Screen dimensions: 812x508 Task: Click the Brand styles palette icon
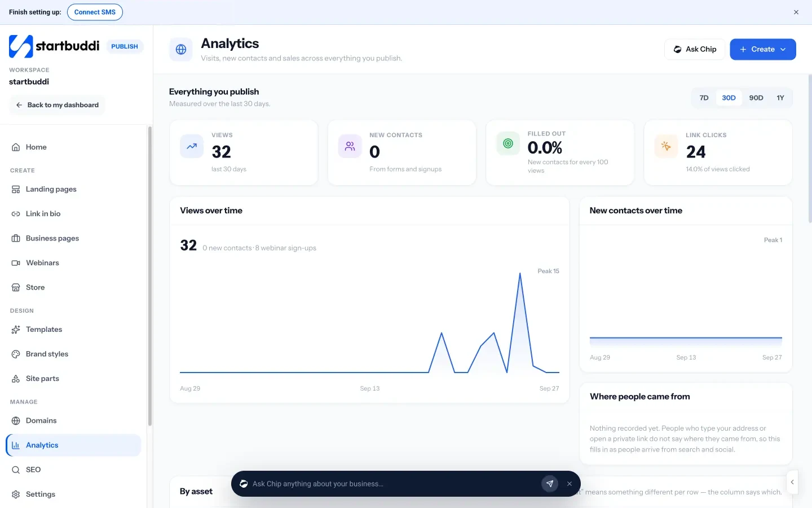(x=16, y=354)
